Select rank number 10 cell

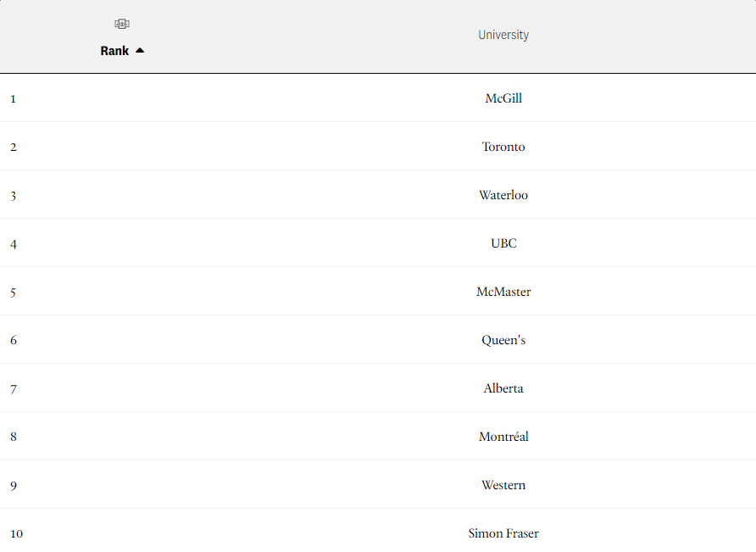17,534
